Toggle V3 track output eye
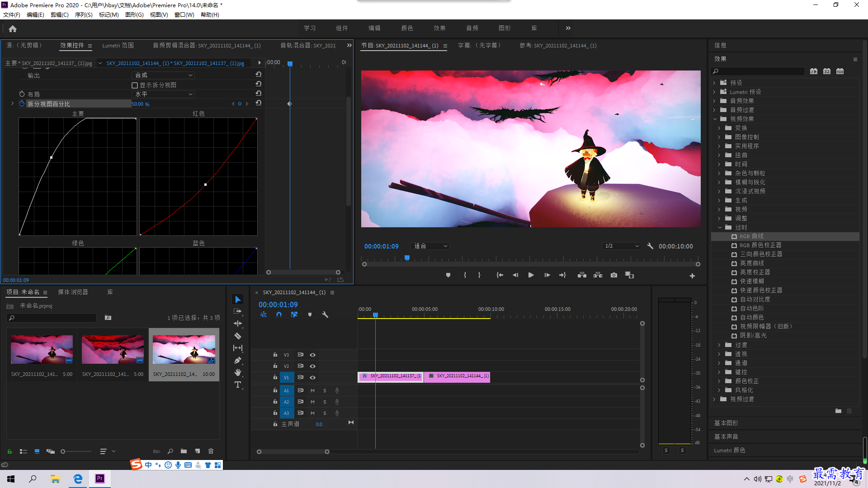Screen dimensions: 868x488 tap(312, 355)
